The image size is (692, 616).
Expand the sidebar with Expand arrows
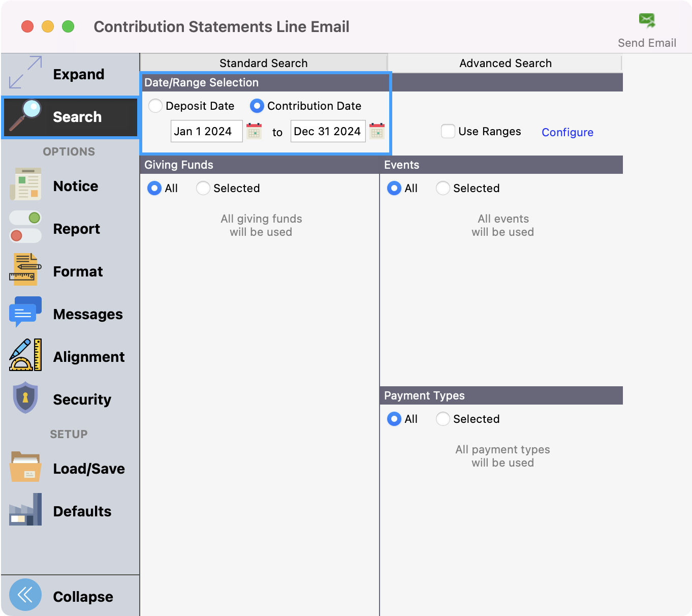pyautogui.click(x=25, y=73)
